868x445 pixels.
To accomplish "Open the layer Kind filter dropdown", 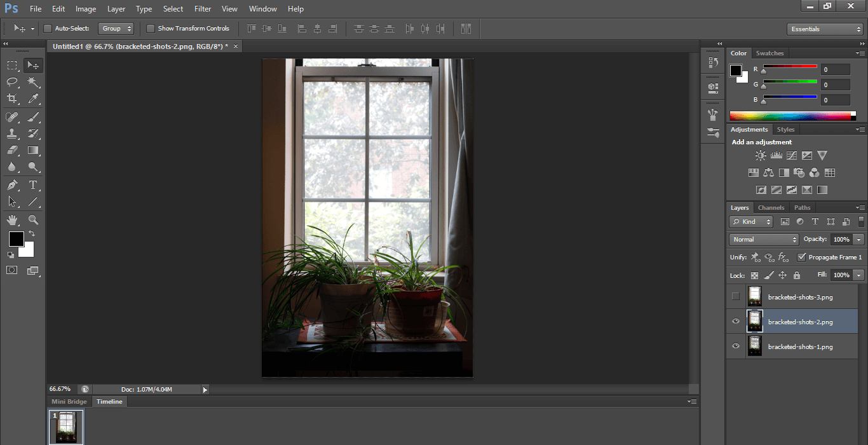I will (x=751, y=222).
